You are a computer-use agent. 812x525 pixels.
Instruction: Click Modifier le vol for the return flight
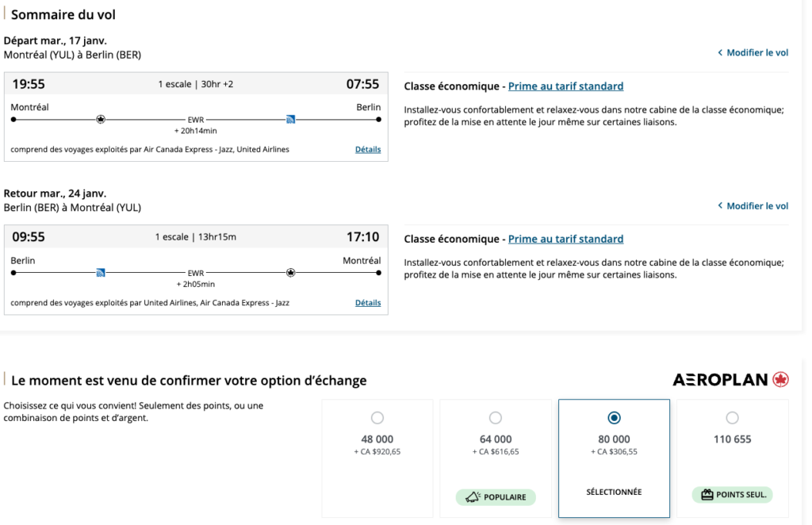pos(753,205)
